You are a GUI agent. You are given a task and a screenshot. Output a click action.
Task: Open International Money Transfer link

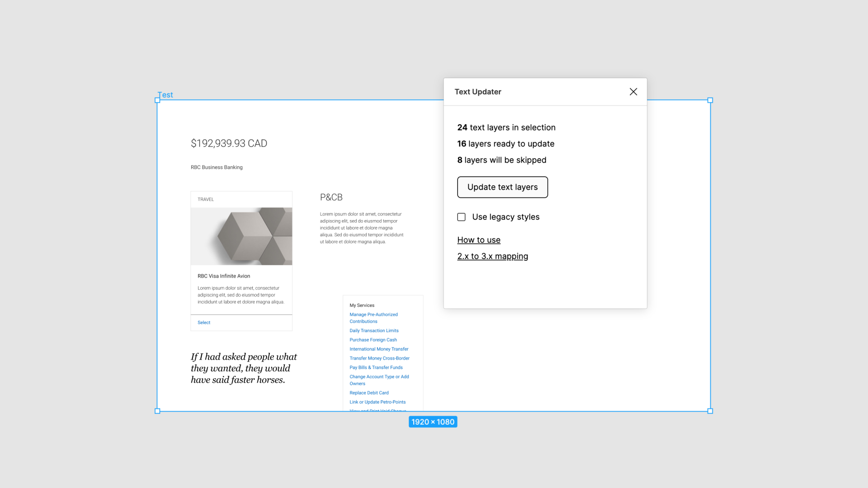click(379, 349)
